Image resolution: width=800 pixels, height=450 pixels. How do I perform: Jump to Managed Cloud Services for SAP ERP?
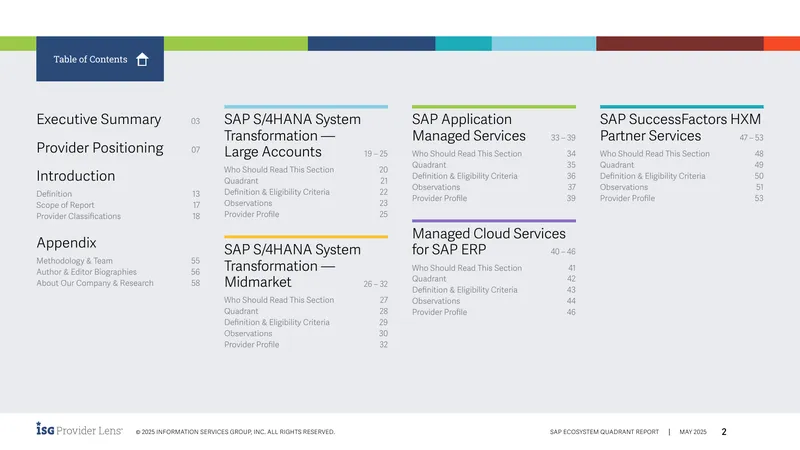489,241
